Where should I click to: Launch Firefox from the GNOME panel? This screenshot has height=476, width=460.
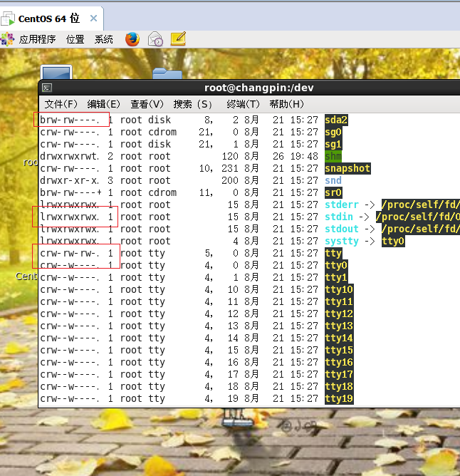click(132, 39)
